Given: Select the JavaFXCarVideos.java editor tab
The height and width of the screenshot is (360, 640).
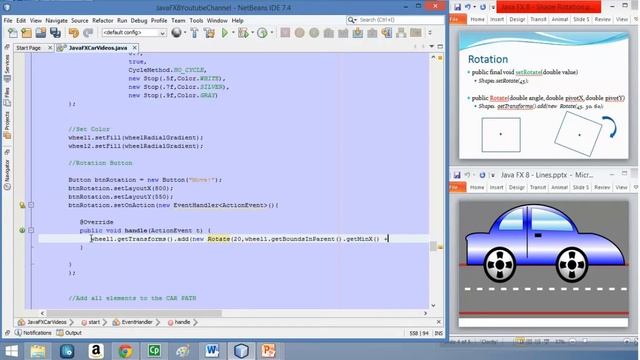Looking at the screenshot, I should pyautogui.click(x=98, y=48).
